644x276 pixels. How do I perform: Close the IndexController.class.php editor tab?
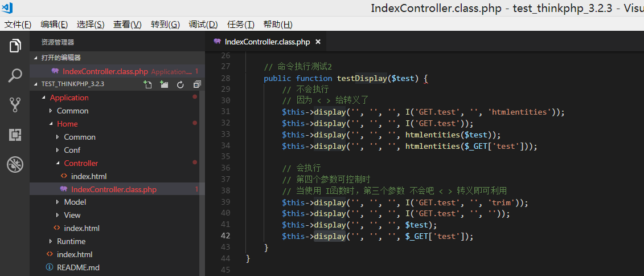click(x=318, y=42)
